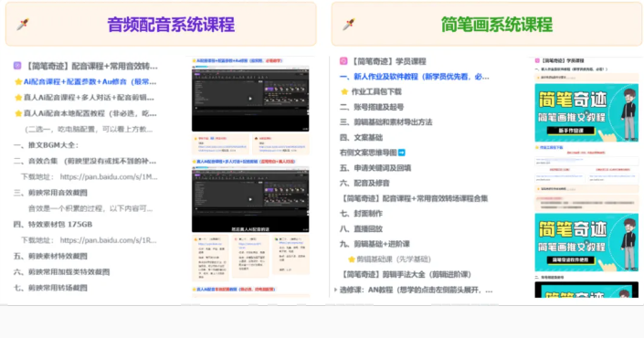Image resolution: width=644 pixels, height=338 pixels.
Task: Click heading above the upper Ai配音 video
Action: (238, 61)
